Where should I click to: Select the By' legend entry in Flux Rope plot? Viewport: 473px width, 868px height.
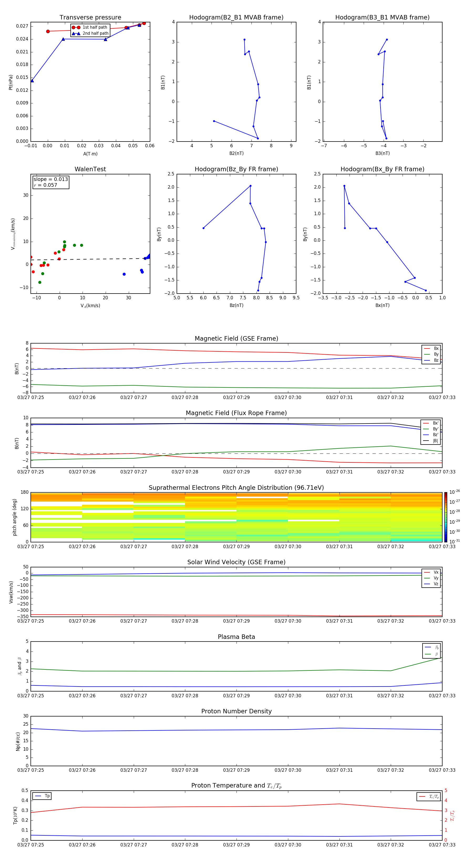[431, 429]
